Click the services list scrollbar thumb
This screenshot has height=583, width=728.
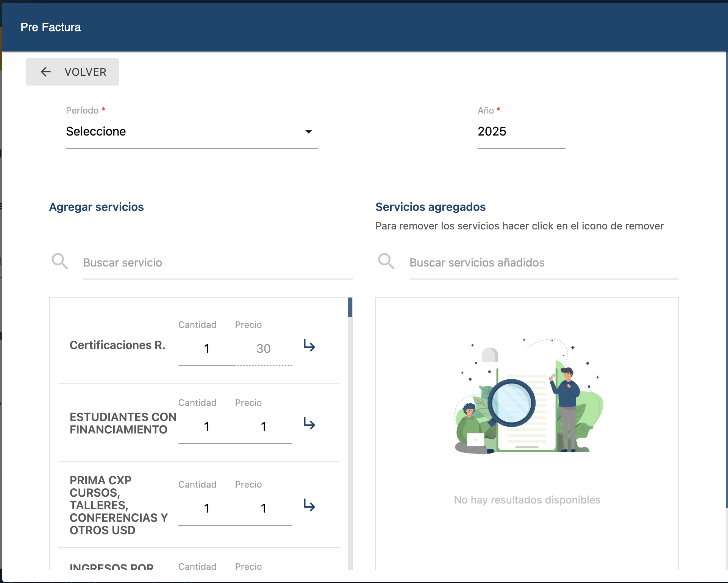click(350, 307)
